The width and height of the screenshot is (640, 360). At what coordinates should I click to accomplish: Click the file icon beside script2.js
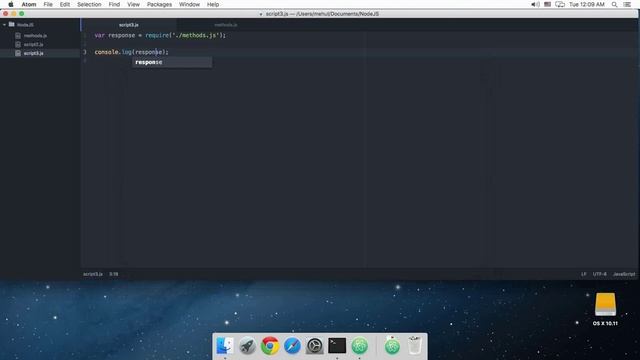18,44
